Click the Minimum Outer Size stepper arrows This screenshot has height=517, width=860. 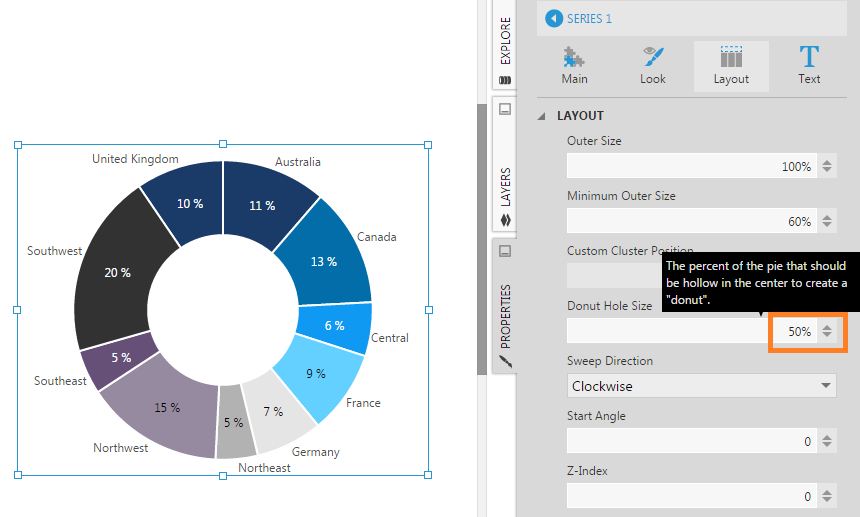tap(827, 221)
